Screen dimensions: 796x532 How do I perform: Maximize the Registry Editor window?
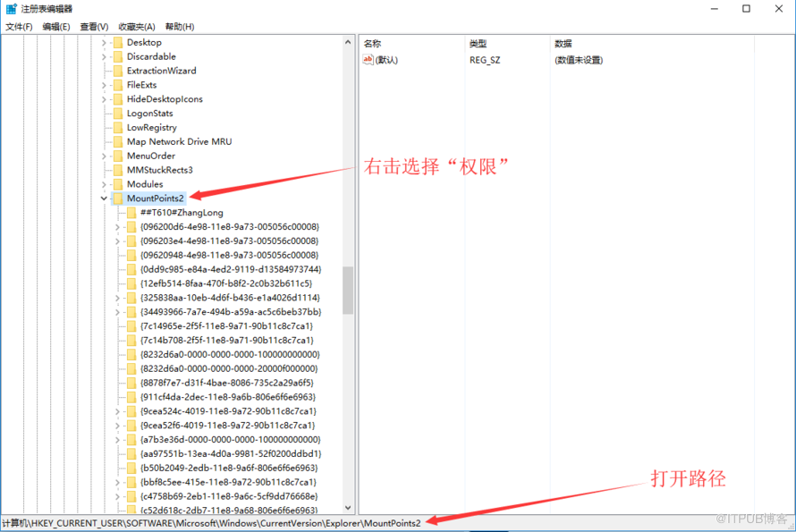(746, 9)
